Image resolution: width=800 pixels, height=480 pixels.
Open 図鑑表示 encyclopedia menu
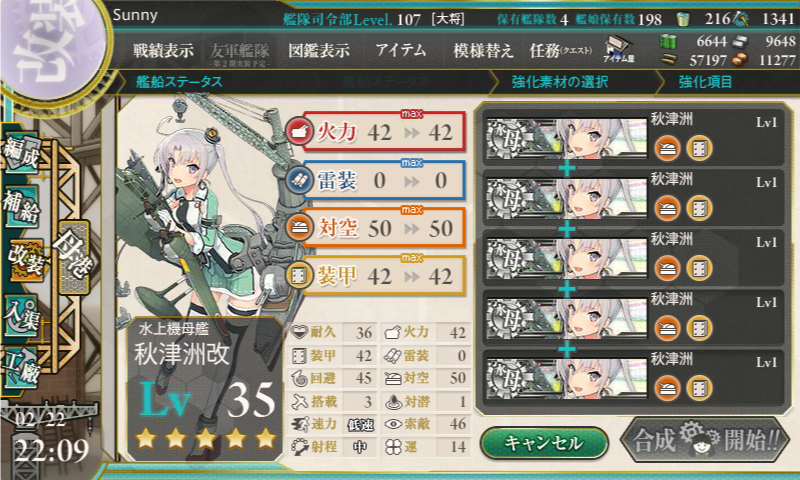click(x=319, y=51)
